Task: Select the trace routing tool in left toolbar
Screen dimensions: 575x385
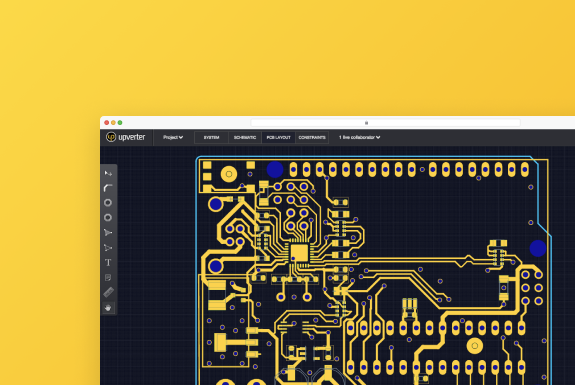Action: [108, 173]
